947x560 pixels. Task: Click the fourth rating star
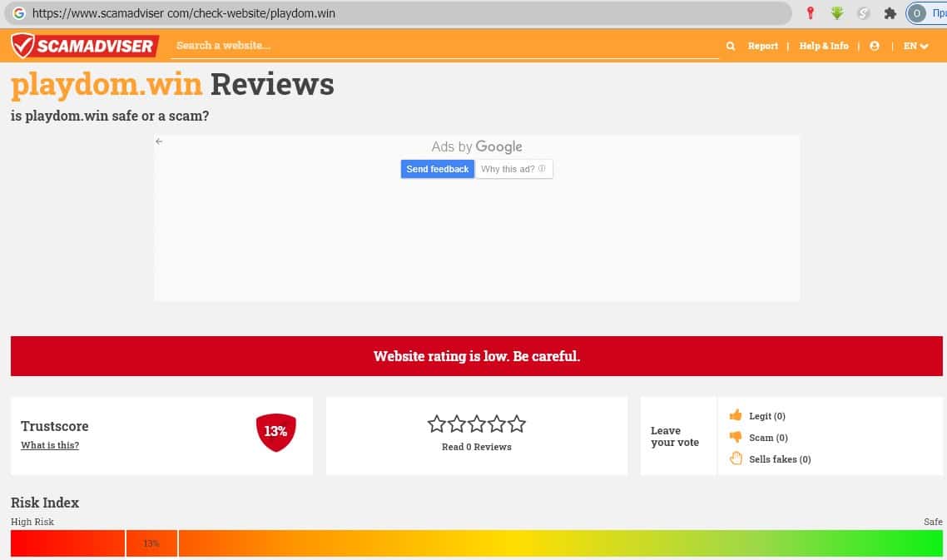497,424
